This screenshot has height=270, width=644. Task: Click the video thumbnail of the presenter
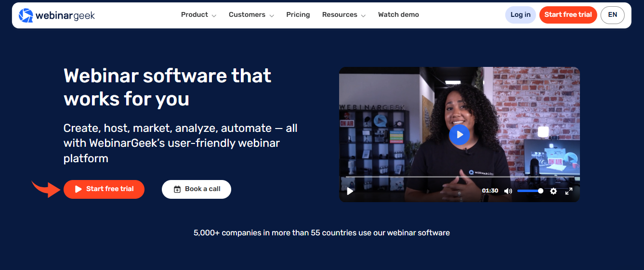click(460, 134)
